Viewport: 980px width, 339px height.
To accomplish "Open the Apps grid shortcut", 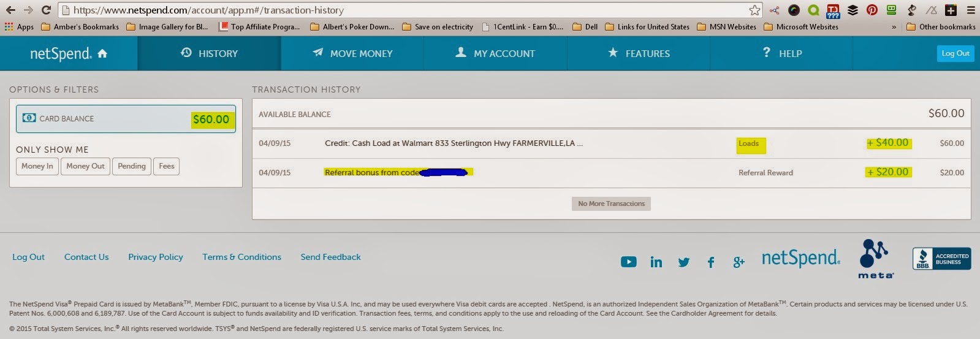I will pos(19,26).
